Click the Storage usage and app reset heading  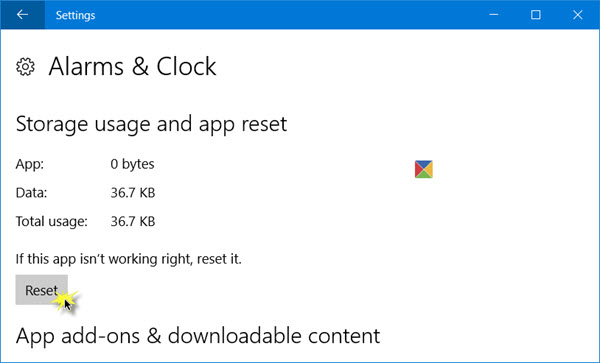pyautogui.click(x=152, y=124)
